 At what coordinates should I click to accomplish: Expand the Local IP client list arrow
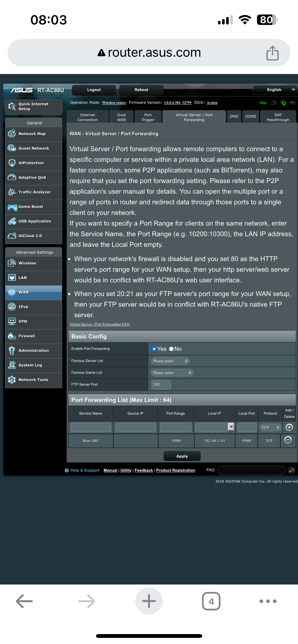(x=231, y=427)
